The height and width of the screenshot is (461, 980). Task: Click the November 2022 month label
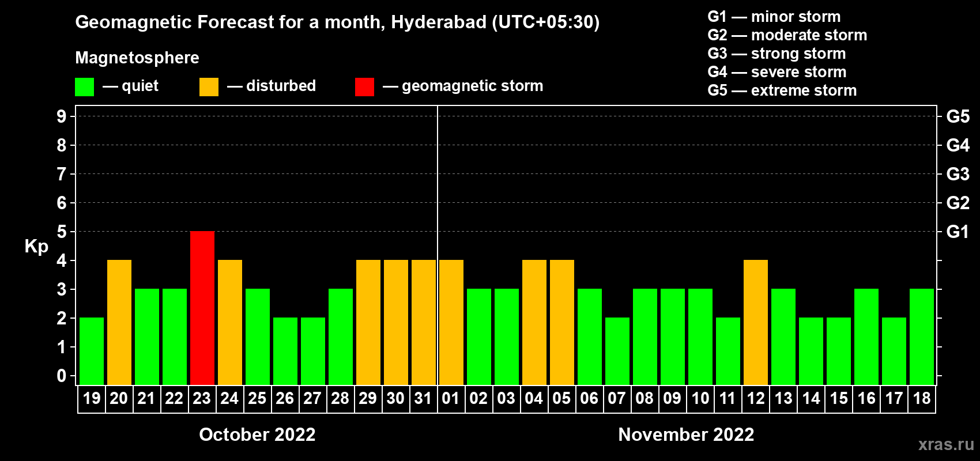[686, 434]
